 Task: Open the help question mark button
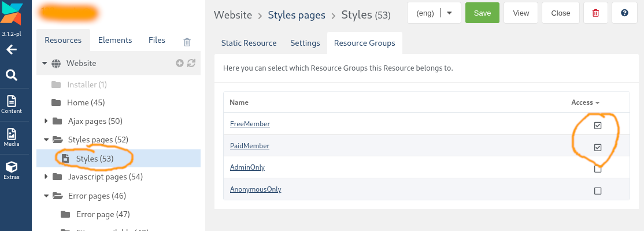pyautogui.click(x=624, y=13)
